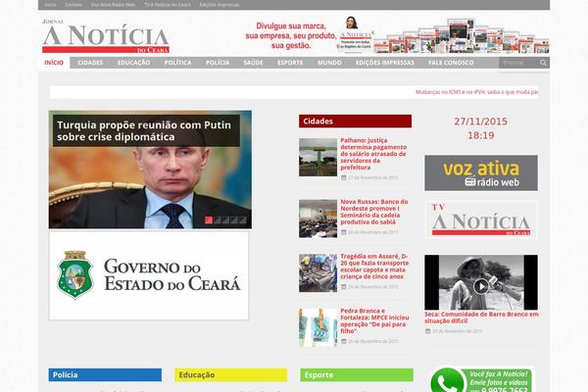Viewport: 588px width, 392px height.
Task: Click the Jornal A Notícia do Ceará logo
Action: (x=106, y=36)
